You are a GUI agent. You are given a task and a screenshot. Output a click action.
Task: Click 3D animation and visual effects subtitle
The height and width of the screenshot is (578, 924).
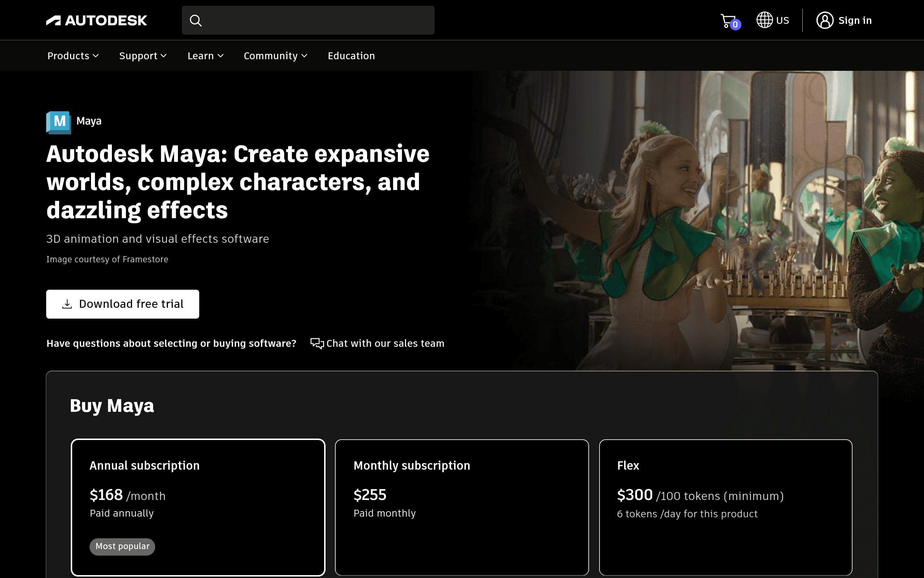click(158, 239)
